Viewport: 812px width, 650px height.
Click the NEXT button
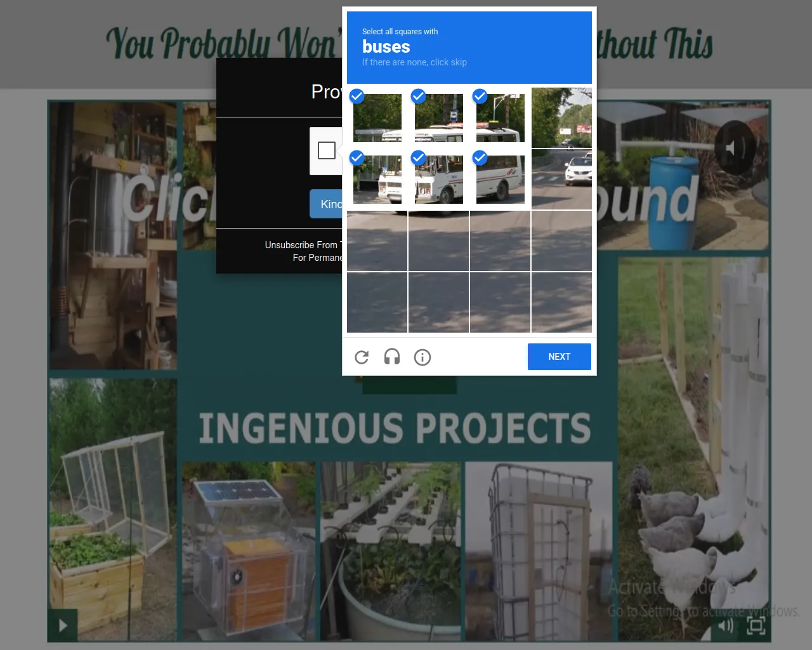coord(560,357)
